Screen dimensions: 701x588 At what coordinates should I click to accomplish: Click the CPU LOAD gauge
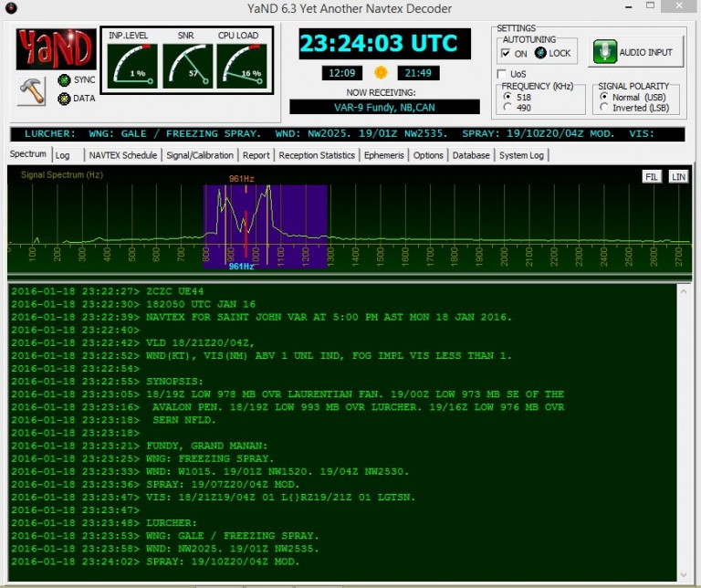tap(241, 64)
